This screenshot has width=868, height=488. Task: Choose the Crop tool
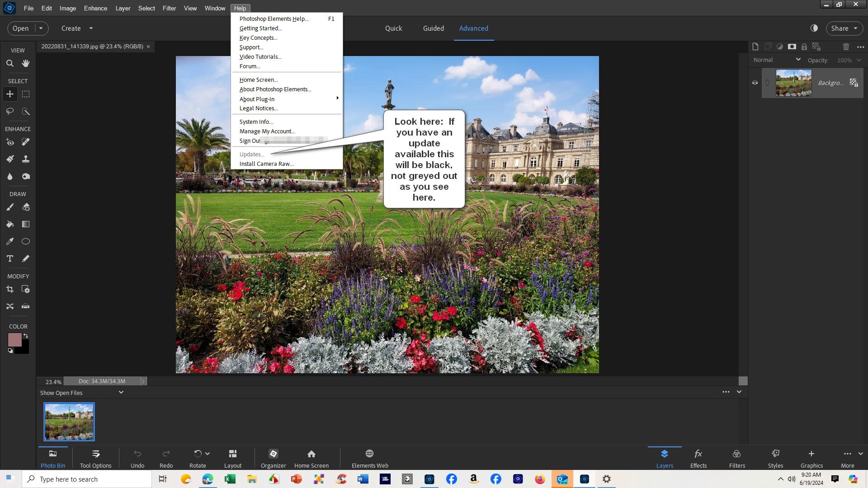pyautogui.click(x=9, y=289)
